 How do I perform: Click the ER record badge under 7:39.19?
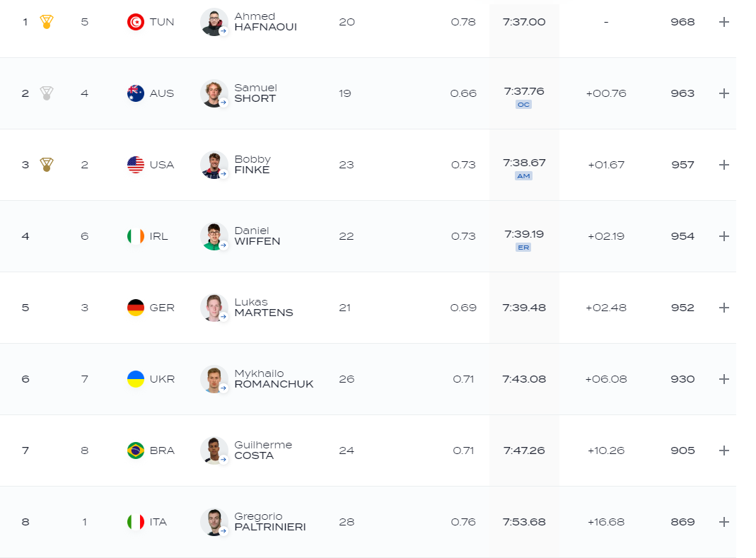(x=523, y=247)
